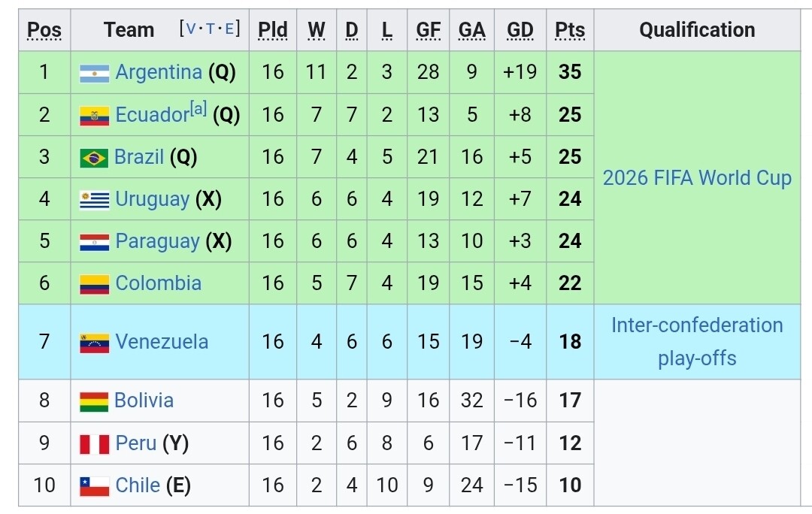Click the Brazil flag icon
This screenshot has width=812, height=514.
(x=94, y=158)
